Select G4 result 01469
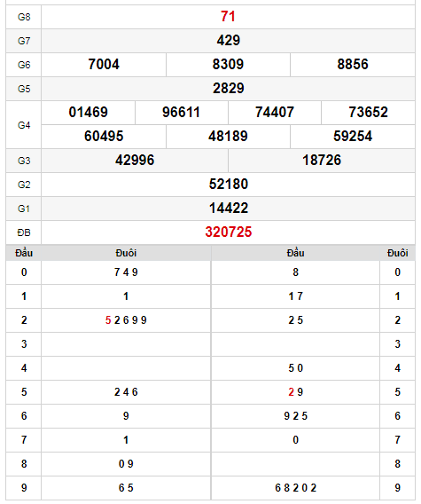Viewport: 421px width, 504px height. [89, 112]
